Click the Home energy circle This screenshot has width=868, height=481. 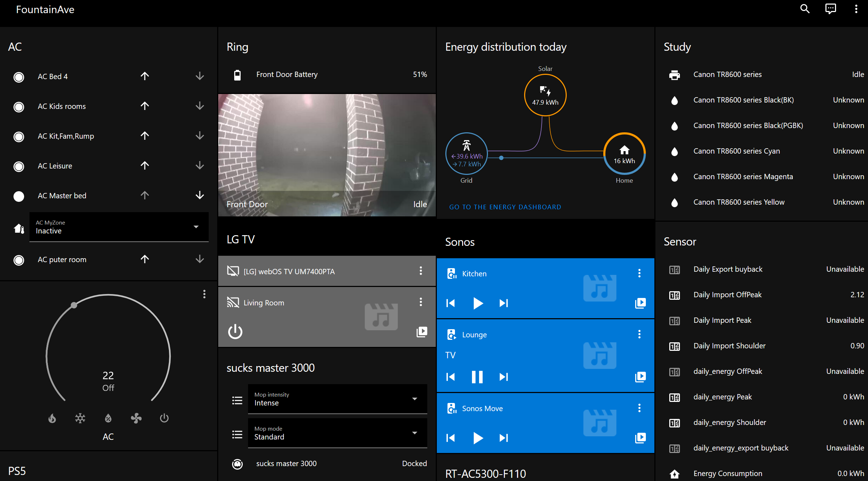point(624,153)
